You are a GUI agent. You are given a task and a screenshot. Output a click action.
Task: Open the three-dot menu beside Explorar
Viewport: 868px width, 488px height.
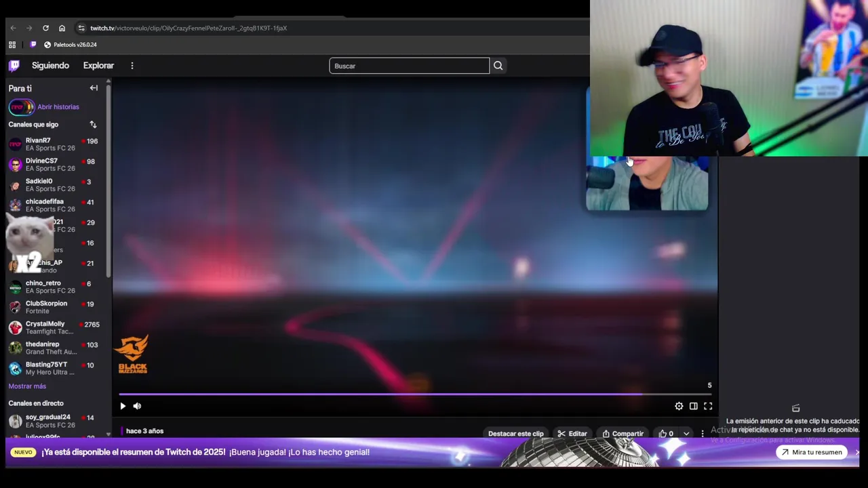point(132,66)
